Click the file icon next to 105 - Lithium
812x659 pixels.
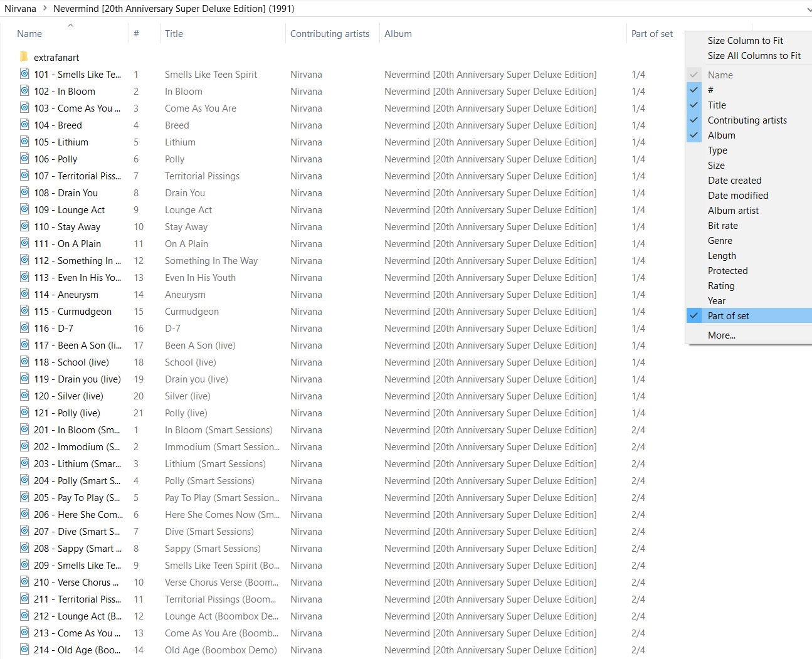coord(24,142)
